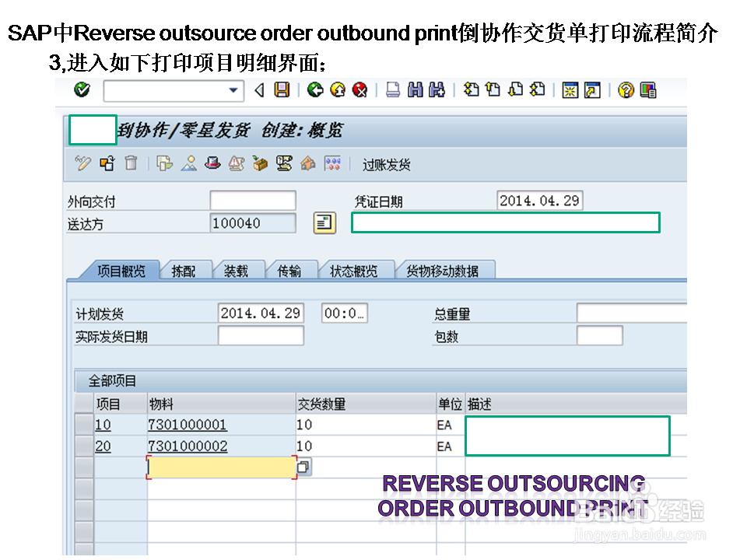Image resolution: width=747 pixels, height=560 pixels.
Task: Click 计划发货 date field
Action: point(261,313)
